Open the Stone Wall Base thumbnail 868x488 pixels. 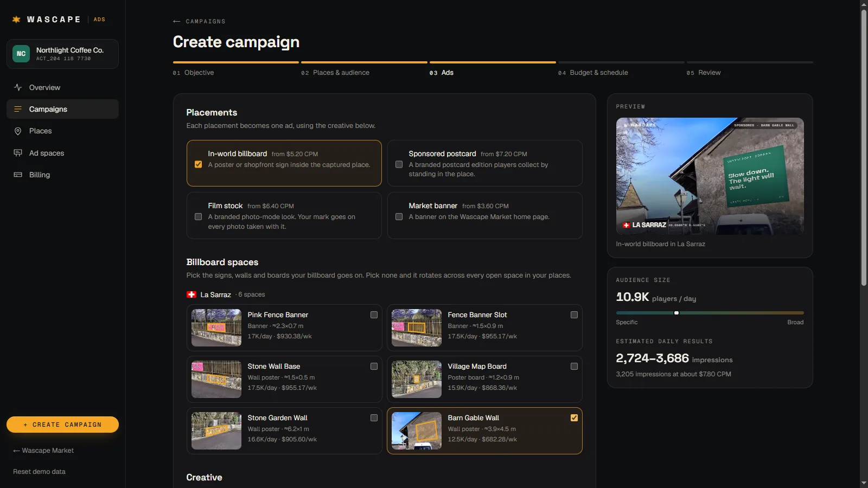tap(216, 379)
